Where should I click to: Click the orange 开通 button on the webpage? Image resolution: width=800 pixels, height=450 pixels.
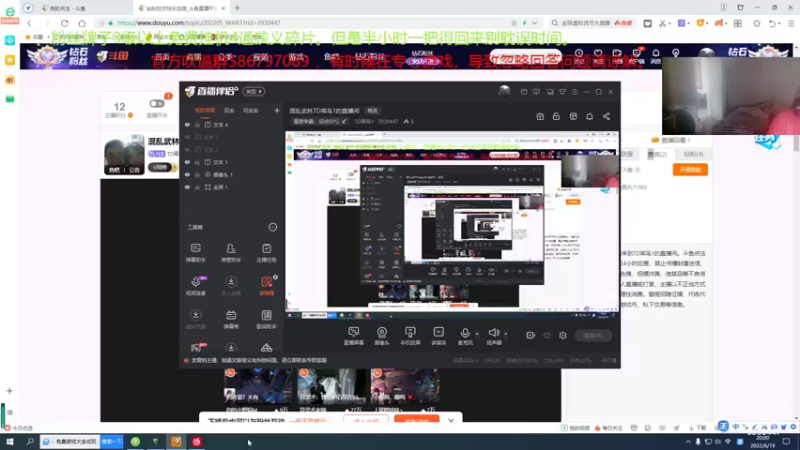tap(690, 169)
